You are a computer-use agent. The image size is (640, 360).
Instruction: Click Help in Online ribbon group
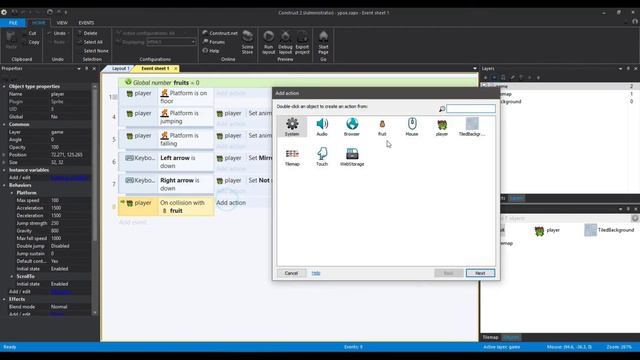[211, 51]
